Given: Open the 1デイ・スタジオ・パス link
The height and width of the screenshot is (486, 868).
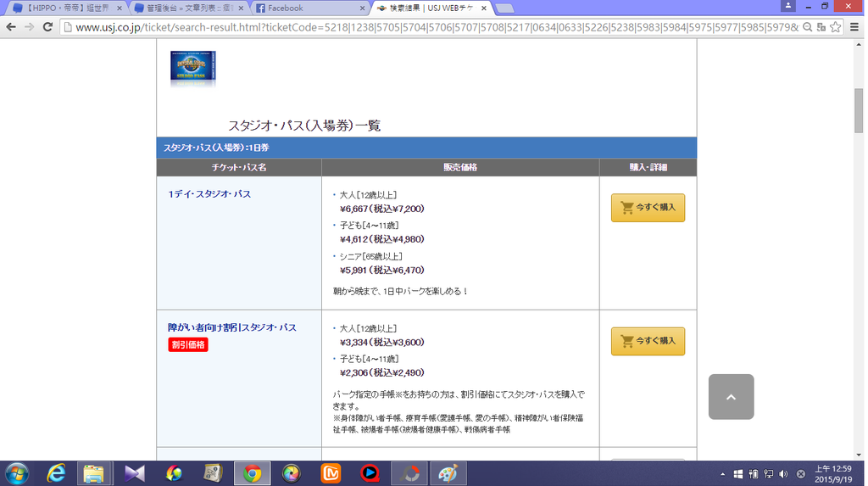Looking at the screenshot, I should [x=209, y=194].
